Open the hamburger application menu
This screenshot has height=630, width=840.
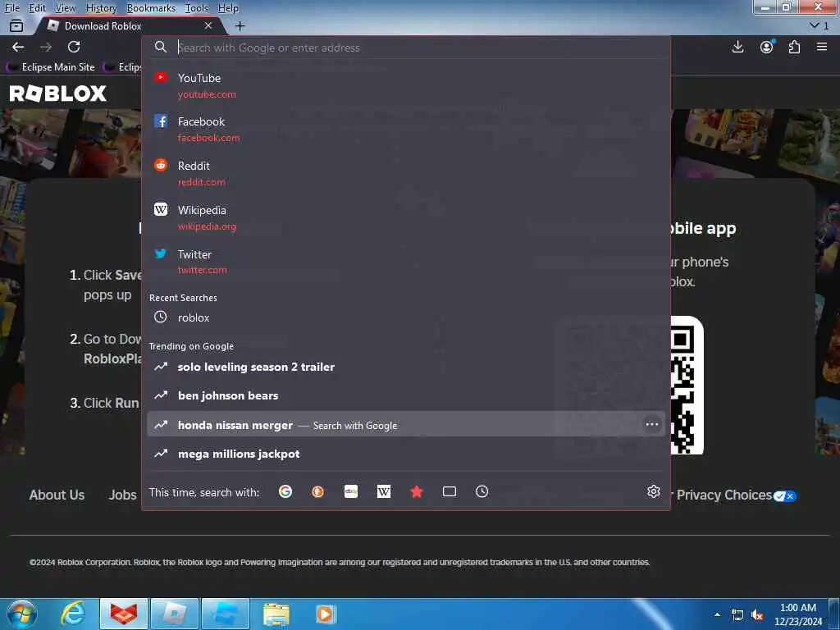point(822,47)
